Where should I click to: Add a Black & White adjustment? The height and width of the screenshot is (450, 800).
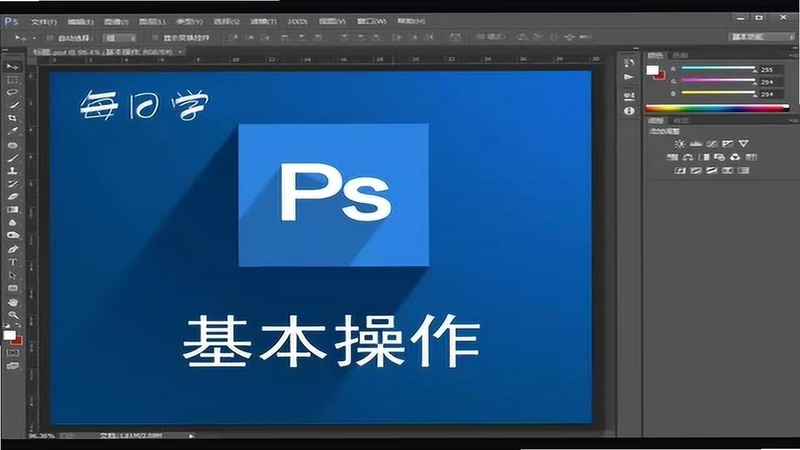click(704, 157)
